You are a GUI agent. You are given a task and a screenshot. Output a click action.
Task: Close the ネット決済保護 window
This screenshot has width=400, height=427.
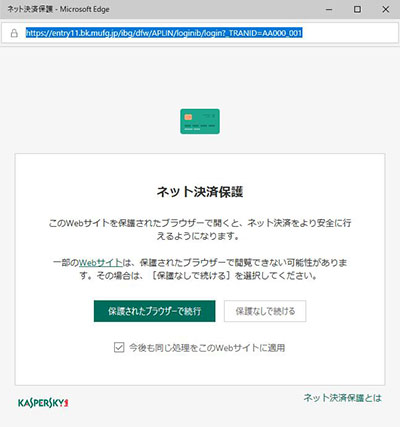tap(386, 9)
